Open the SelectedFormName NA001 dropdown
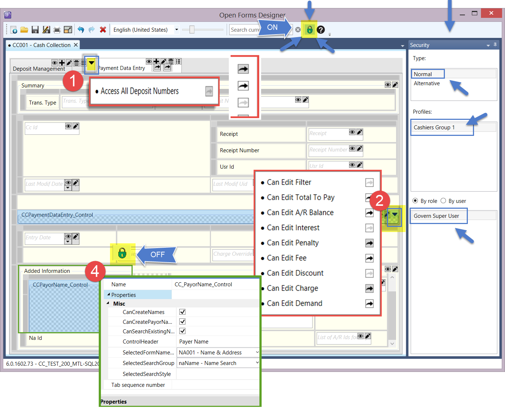Screen dimensions: 505x420 [257, 352]
